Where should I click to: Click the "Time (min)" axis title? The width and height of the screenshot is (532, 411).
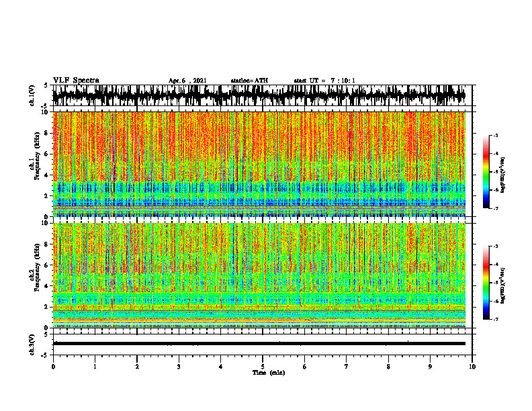coord(269,373)
